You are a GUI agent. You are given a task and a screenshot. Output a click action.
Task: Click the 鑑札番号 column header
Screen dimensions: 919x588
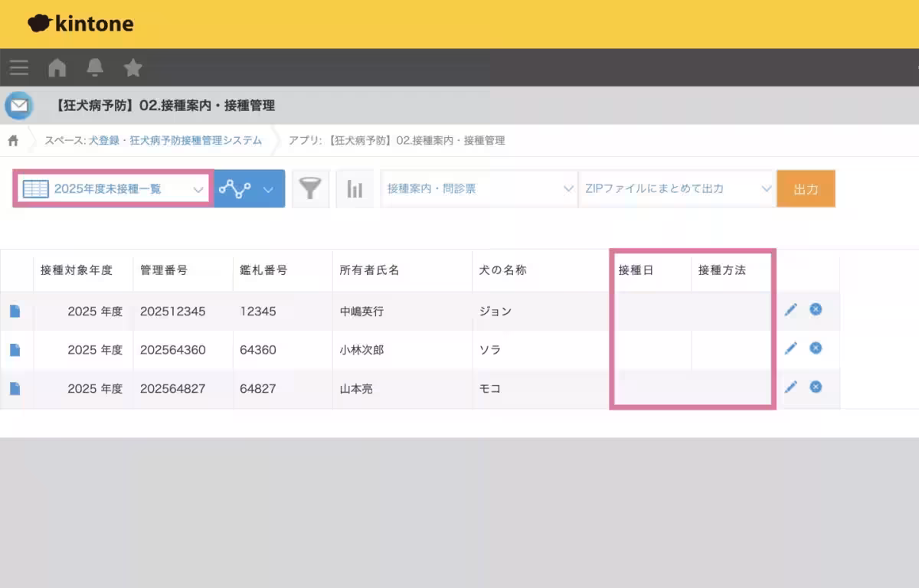pos(263,270)
